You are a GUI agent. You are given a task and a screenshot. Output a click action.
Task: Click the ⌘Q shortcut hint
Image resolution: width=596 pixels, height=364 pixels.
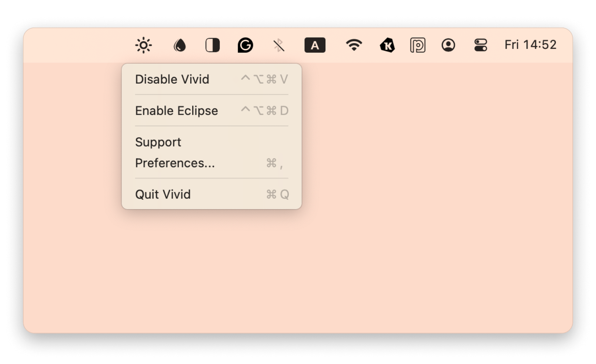277,195
